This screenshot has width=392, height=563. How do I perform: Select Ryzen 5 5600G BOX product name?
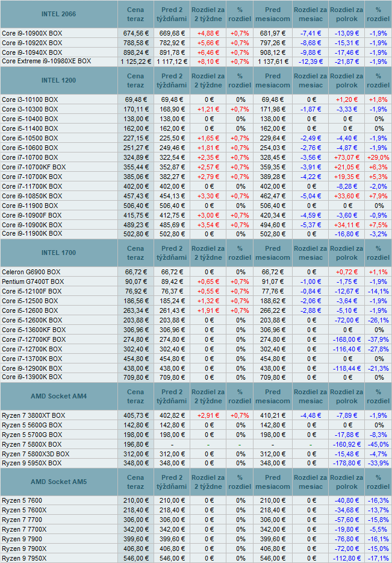coord(32,426)
